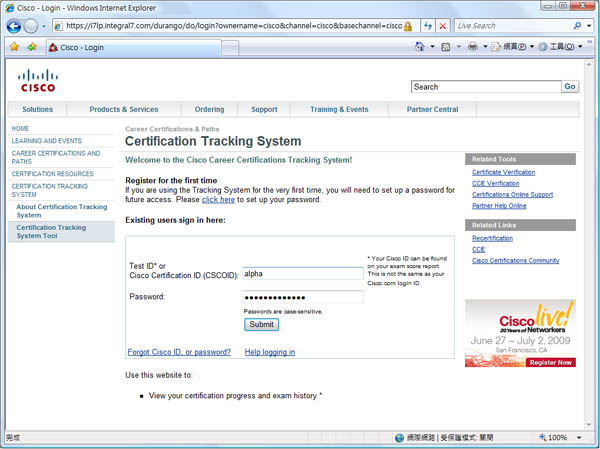600x449 pixels.
Task: Click the Print toolbar icon
Action: tap(473, 46)
